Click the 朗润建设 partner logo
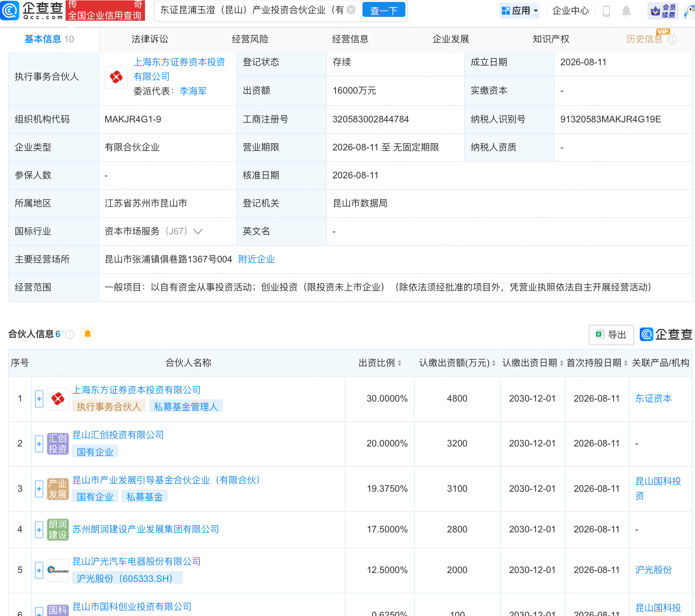 pos(58,530)
